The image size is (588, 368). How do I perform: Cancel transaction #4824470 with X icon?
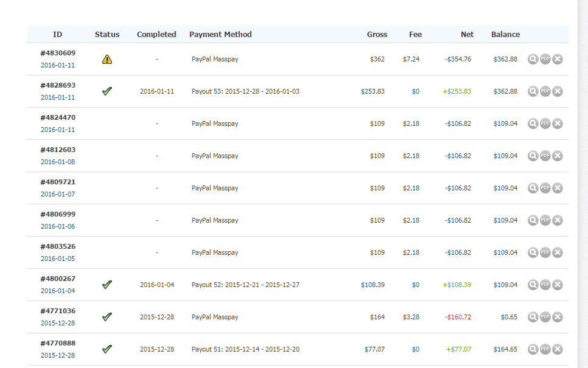click(x=558, y=123)
